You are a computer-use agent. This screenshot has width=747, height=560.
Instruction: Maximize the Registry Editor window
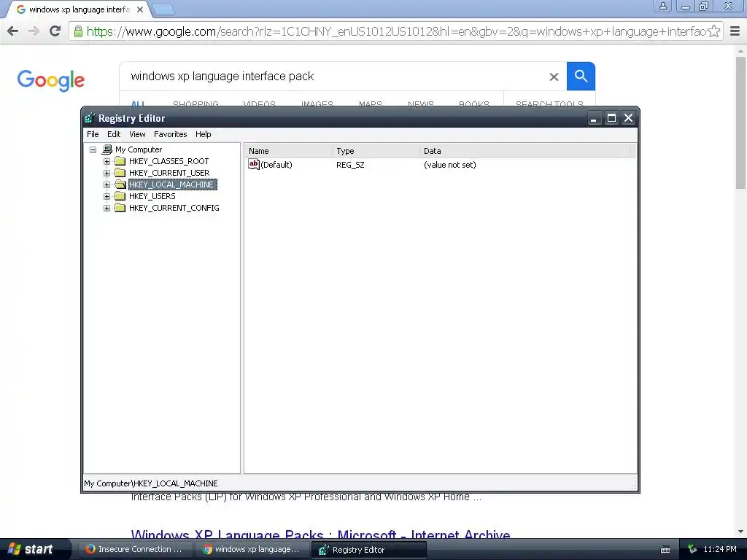point(611,118)
